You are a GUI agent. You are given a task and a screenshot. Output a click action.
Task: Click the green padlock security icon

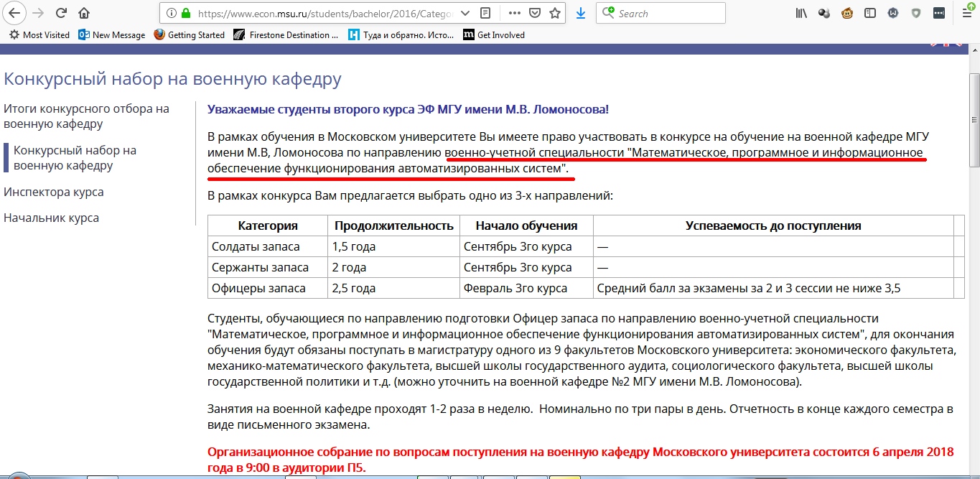186,13
